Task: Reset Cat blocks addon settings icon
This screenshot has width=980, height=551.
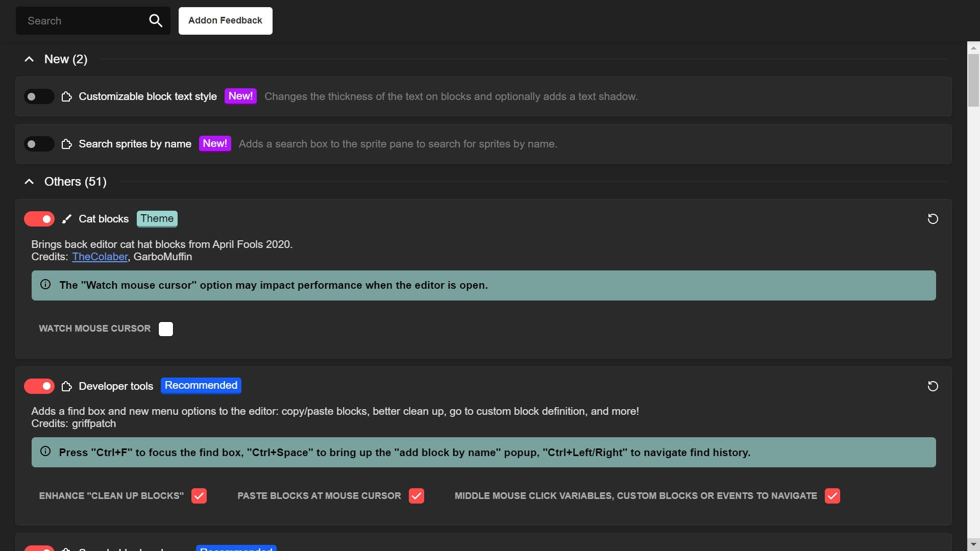Action: [933, 219]
